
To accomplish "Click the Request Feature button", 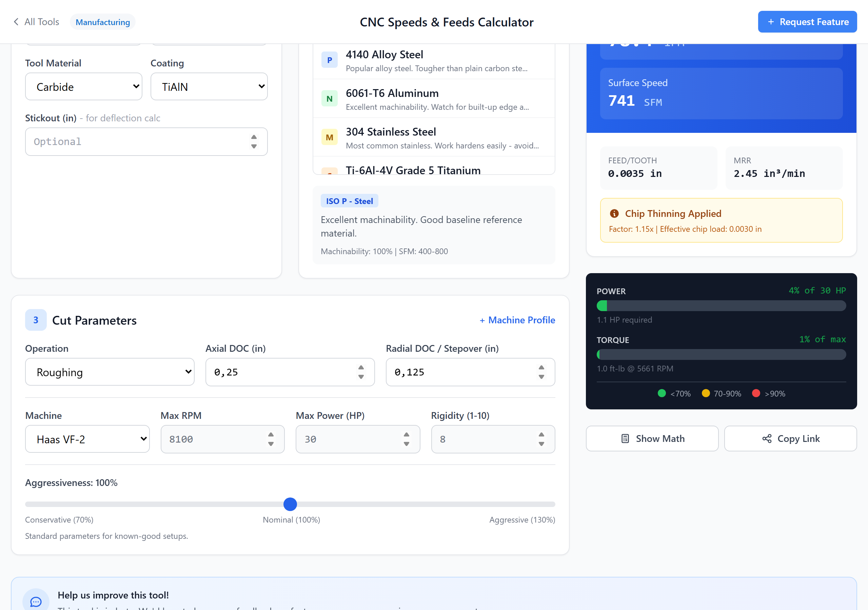I will [x=807, y=22].
